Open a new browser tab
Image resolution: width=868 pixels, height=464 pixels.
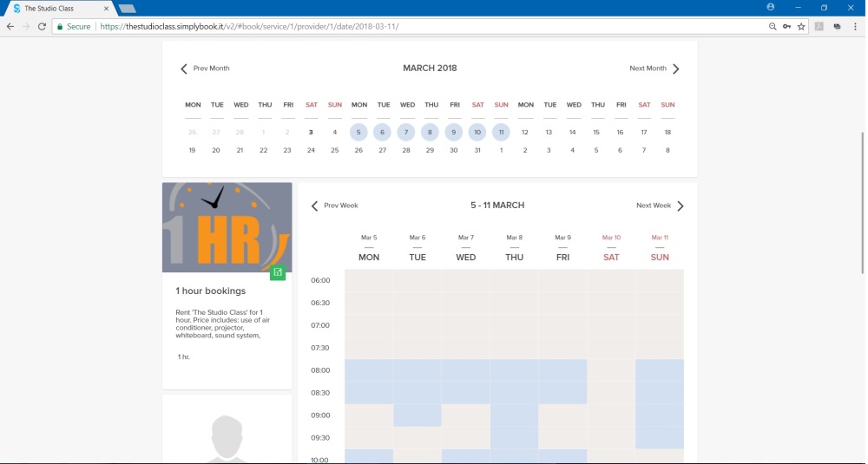(x=127, y=9)
